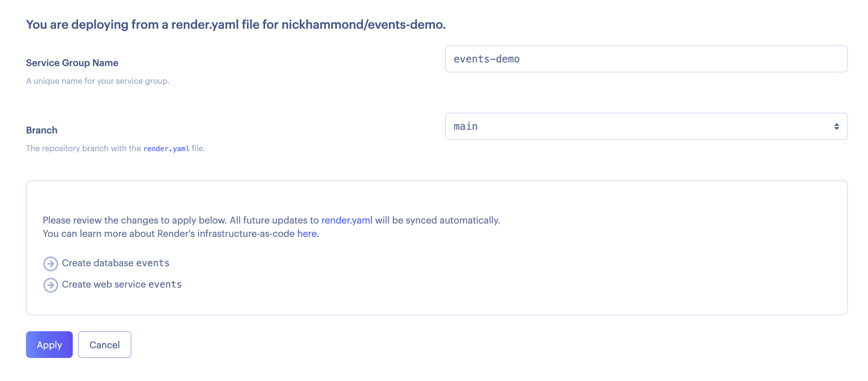
Task: Click the Cancel button
Action: (x=105, y=345)
